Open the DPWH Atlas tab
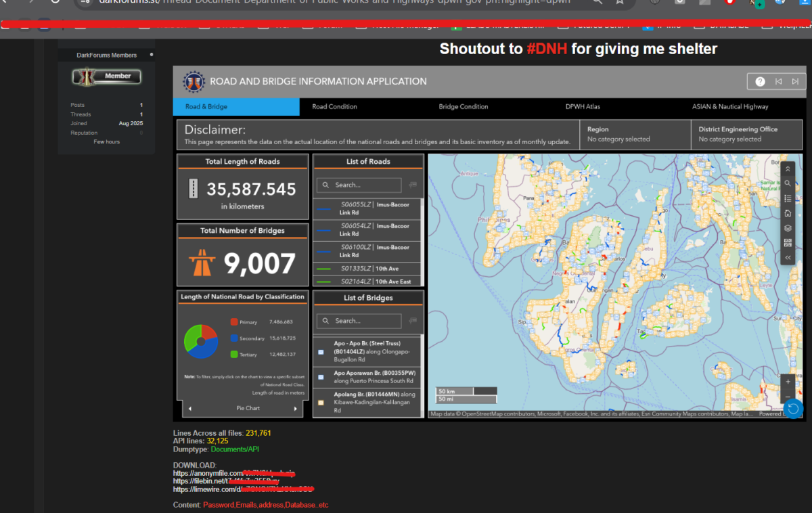 point(583,107)
